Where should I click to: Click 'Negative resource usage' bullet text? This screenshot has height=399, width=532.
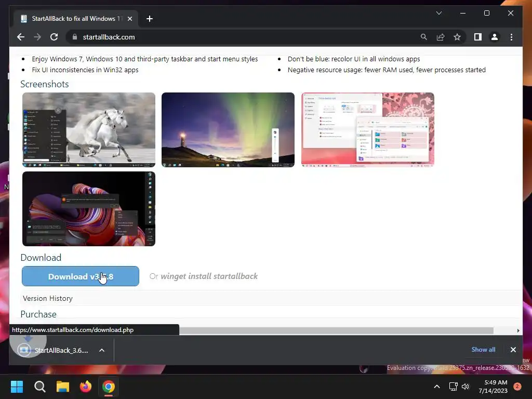pyautogui.click(x=387, y=70)
